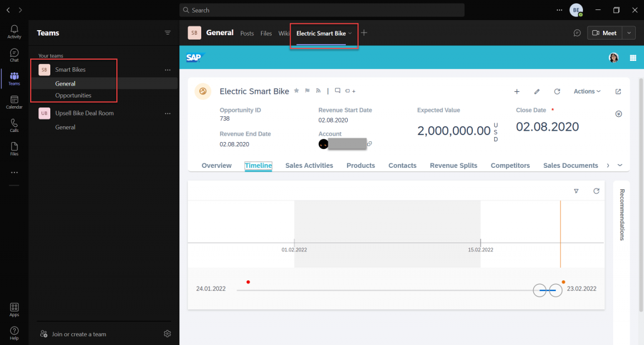Image resolution: width=644 pixels, height=345 pixels.
Task: Open more apps ellipsis in sidebar
Action: pos(14,172)
